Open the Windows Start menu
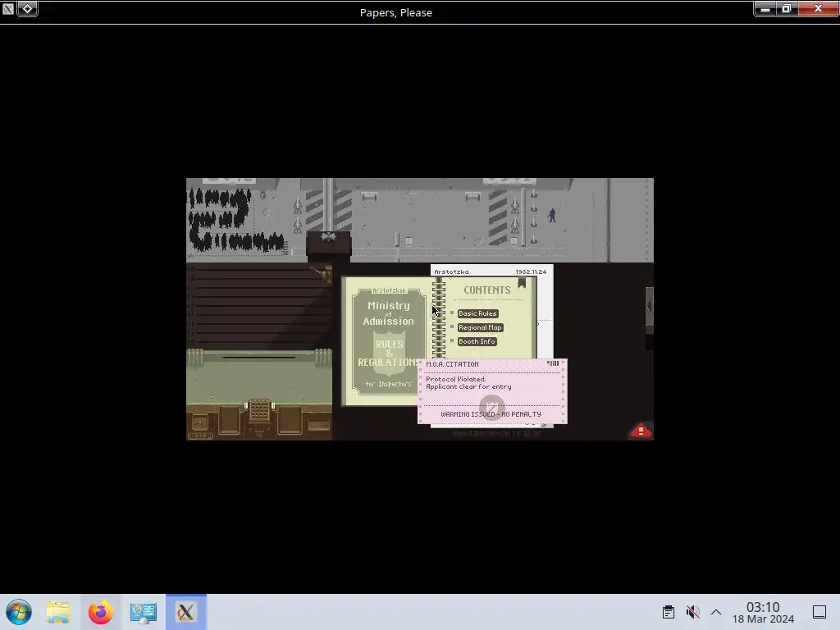The width and height of the screenshot is (840, 630). [19, 612]
